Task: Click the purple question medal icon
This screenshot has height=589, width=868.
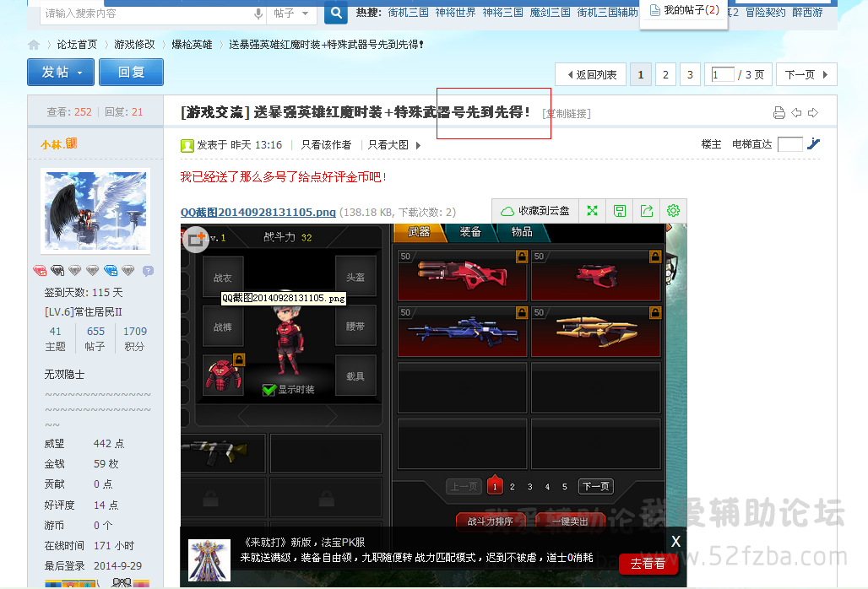Action: 148,270
